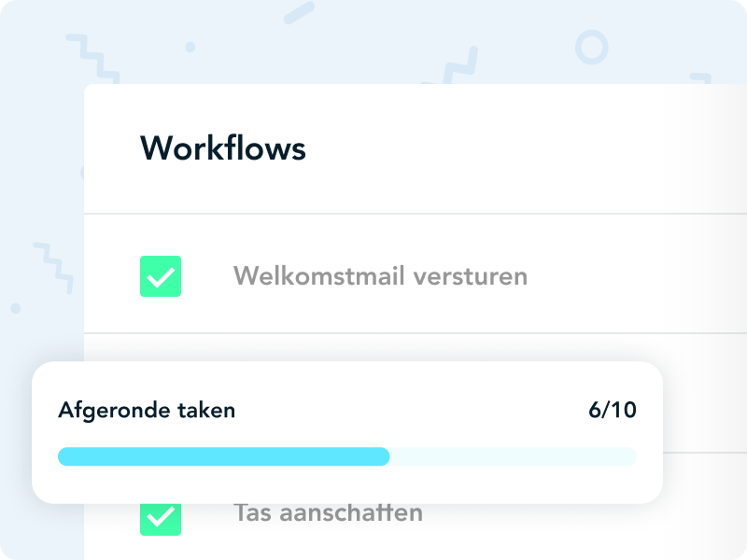This screenshot has height=560, width=747.
Task: Open the Welkomstmail versturen task label
Action: click(x=380, y=276)
